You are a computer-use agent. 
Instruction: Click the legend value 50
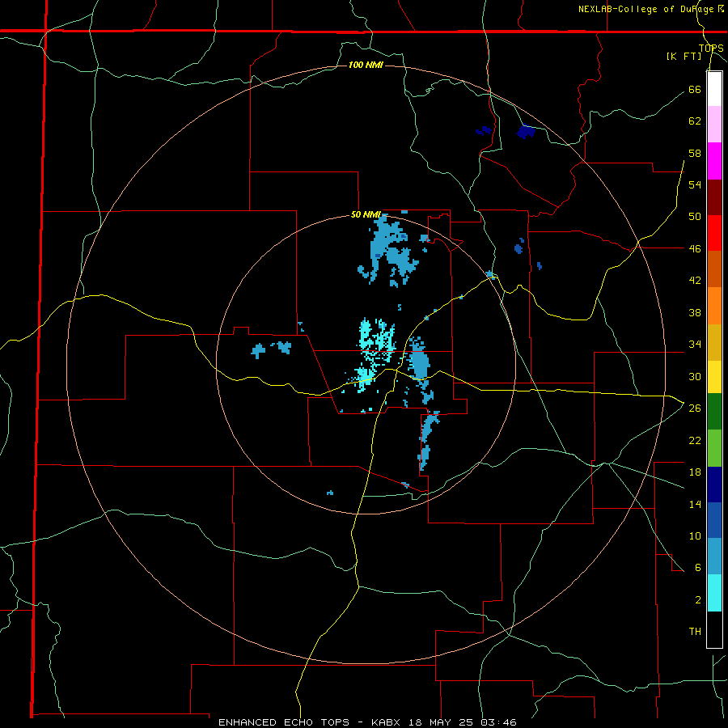[695, 217]
